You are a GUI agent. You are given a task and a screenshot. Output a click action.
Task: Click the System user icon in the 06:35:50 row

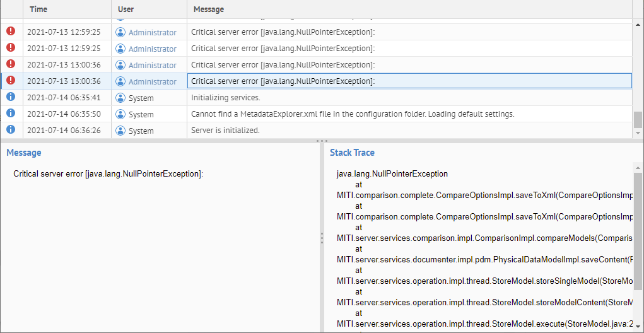point(120,114)
